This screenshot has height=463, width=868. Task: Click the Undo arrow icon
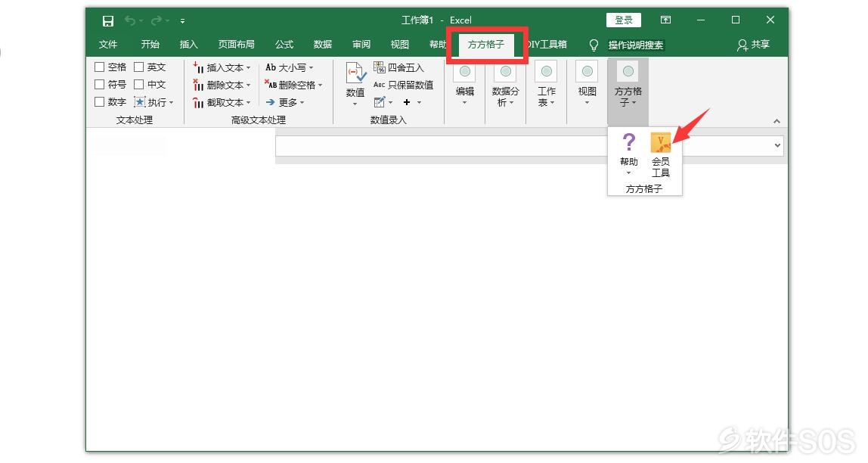130,20
